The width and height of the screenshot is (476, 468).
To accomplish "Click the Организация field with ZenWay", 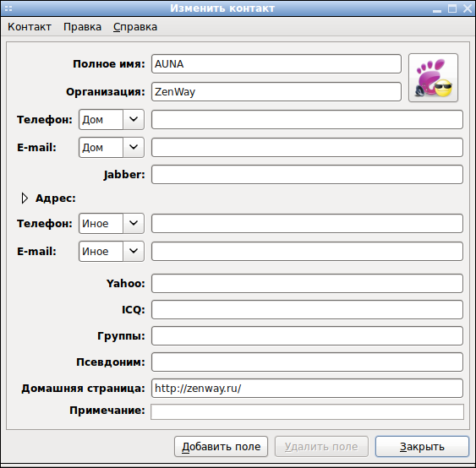I will point(276,91).
